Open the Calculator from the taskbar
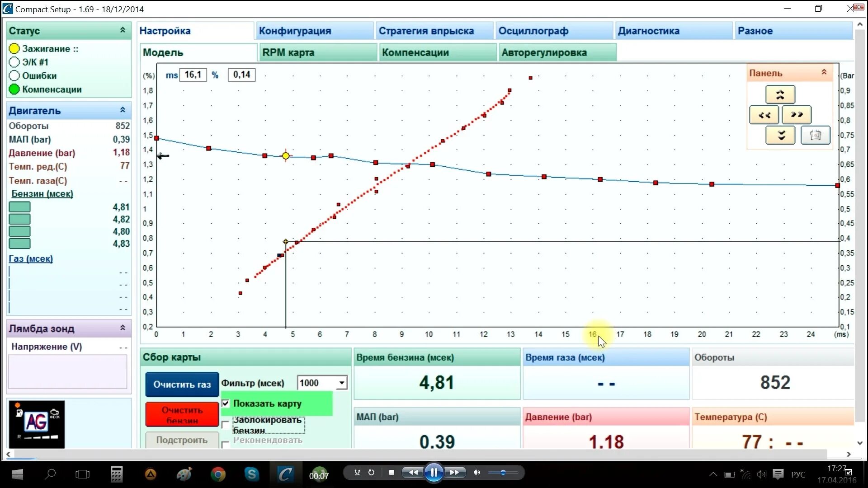 click(117, 474)
